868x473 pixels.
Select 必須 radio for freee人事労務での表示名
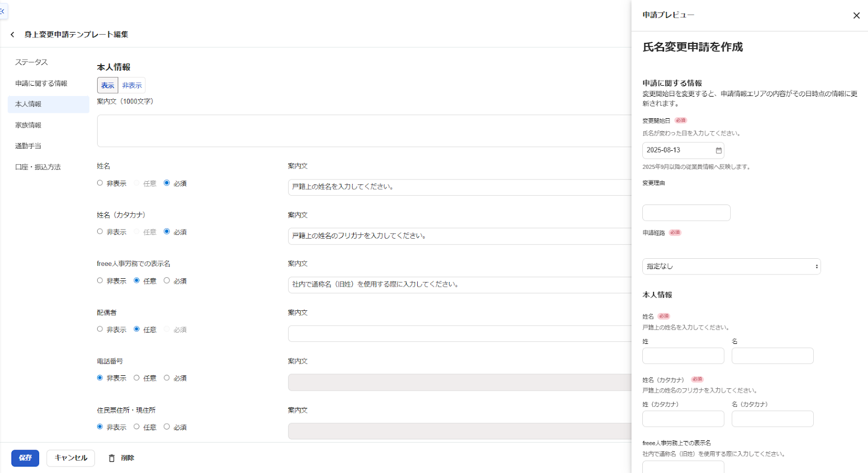(167, 280)
